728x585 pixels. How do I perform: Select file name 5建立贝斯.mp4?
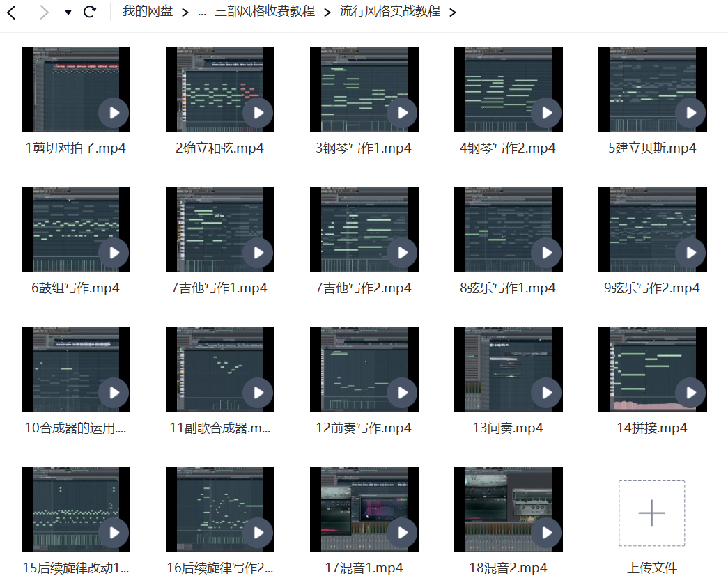pyautogui.click(x=652, y=148)
